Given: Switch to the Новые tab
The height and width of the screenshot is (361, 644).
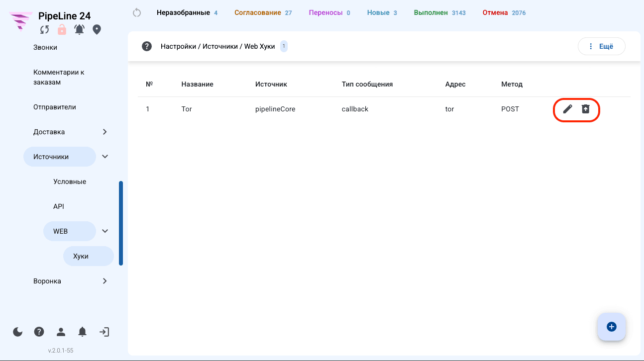Looking at the screenshot, I should pyautogui.click(x=382, y=12).
